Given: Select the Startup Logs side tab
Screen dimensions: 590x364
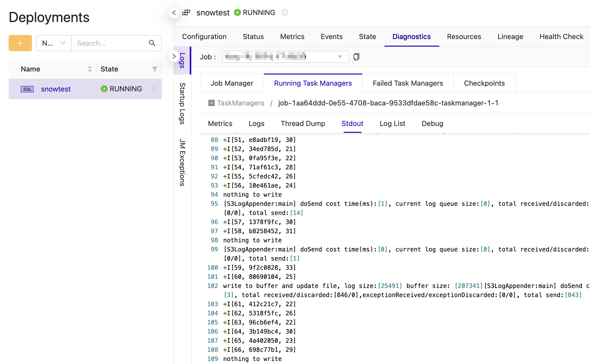Looking at the screenshot, I should (x=182, y=103).
